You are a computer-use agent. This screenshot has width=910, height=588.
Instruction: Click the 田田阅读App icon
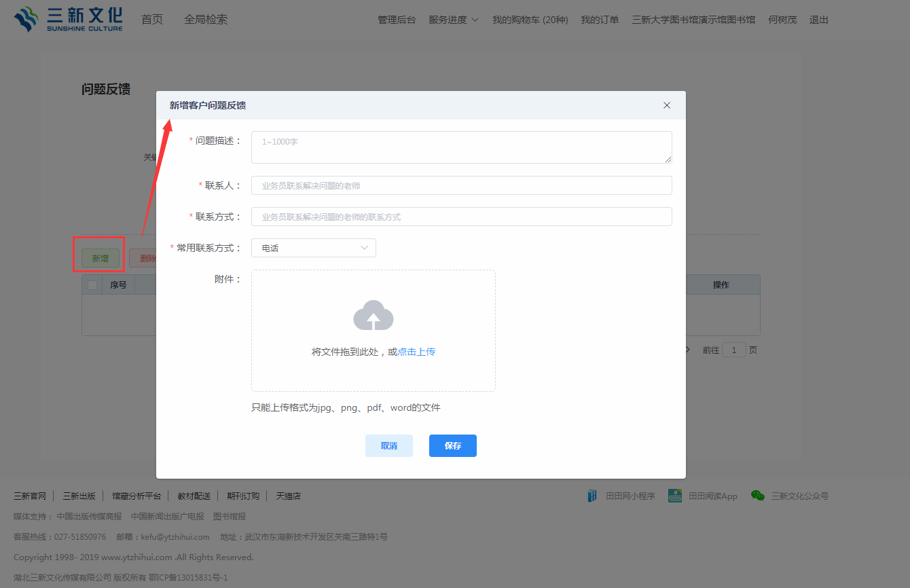(x=674, y=496)
